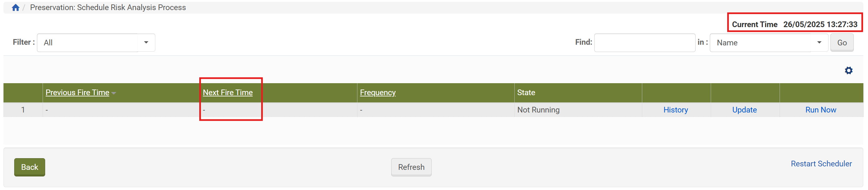This screenshot has height=190, width=868.
Task: Sort by the Next Fire Time column
Action: pyautogui.click(x=227, y=92)
